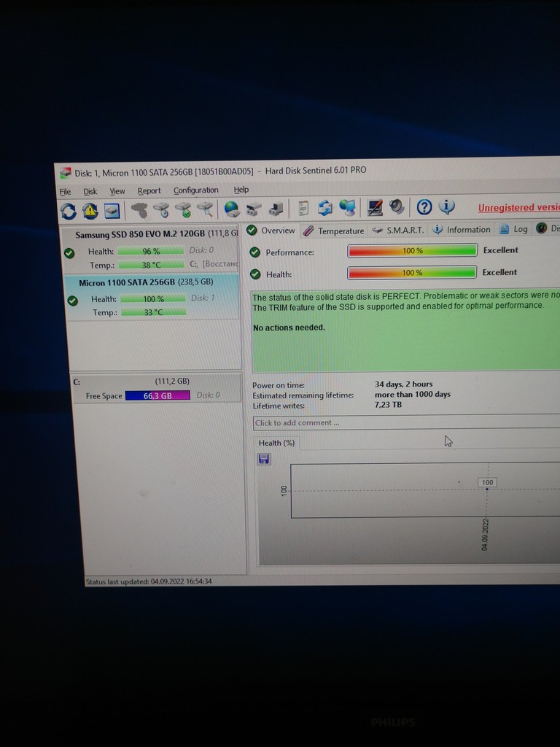The image size is (560, 747).
Task: Open the report document toolbar icon
Action: click(x=303, y=208)
